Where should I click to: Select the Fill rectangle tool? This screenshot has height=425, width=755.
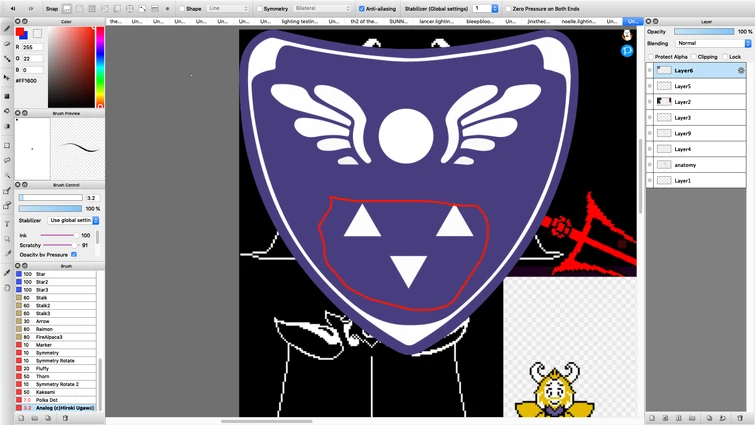point(7,96)
